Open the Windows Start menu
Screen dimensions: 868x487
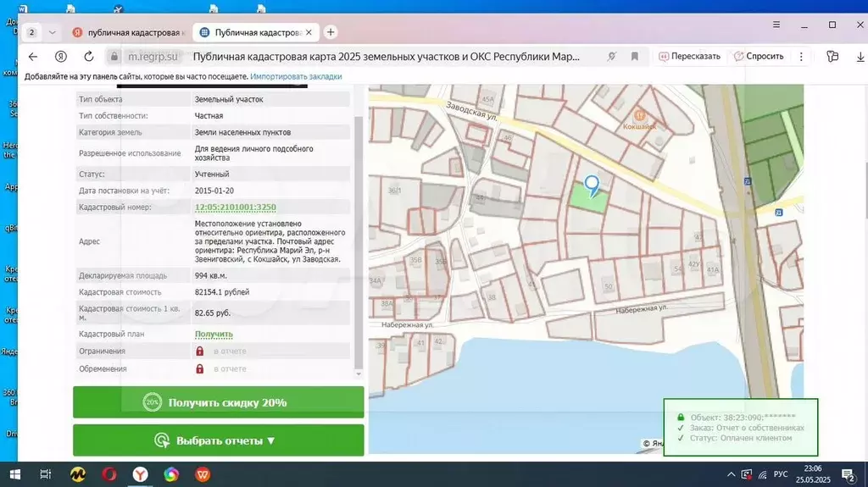[x=15, y=474]
